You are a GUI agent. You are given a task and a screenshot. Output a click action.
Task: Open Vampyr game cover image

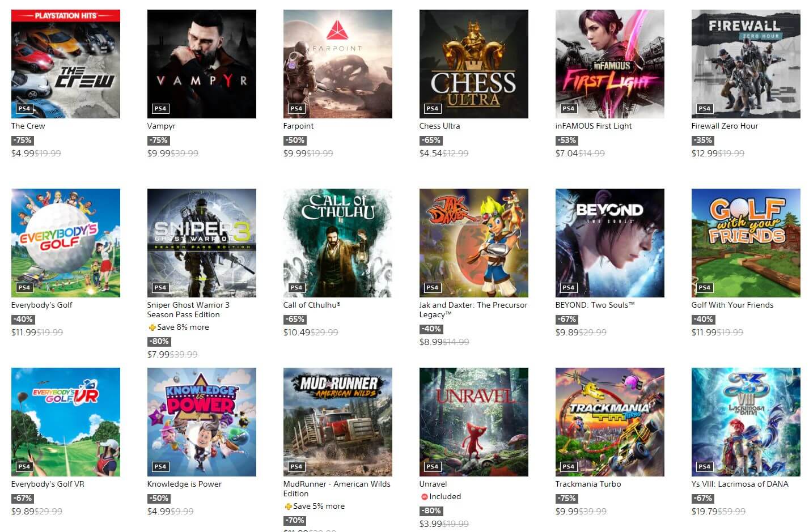(202, 64)
